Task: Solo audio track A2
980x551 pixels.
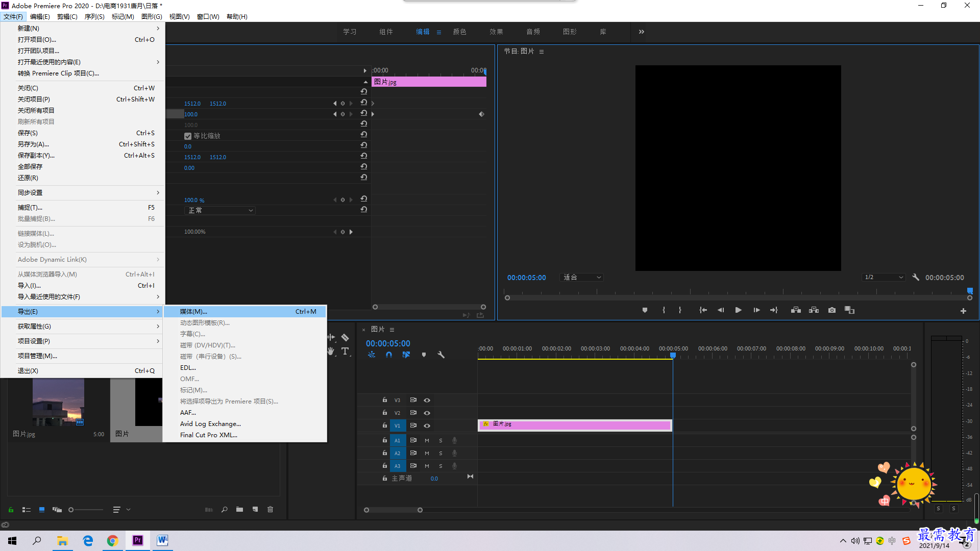Action: [x=440, y=453]
